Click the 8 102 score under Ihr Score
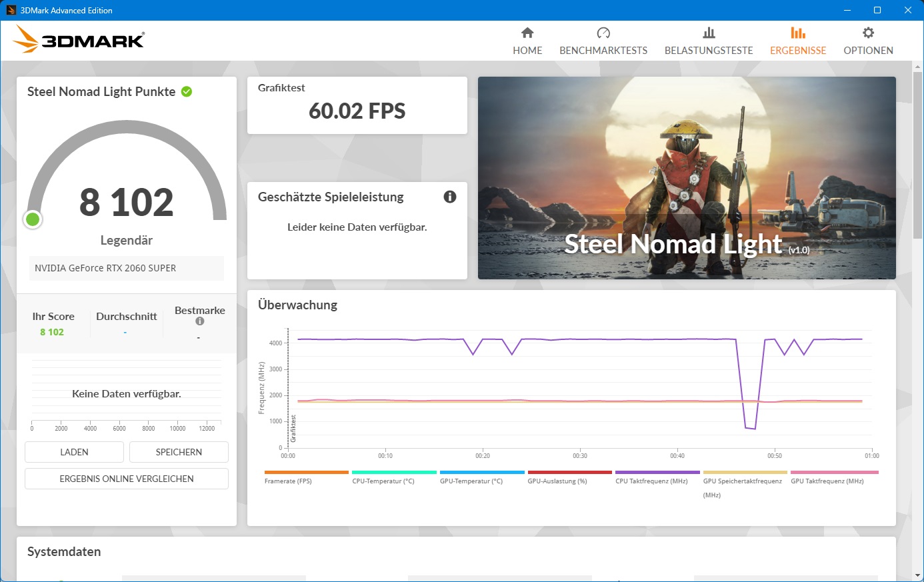Screen dimensions: 924x582 point(52,332)
